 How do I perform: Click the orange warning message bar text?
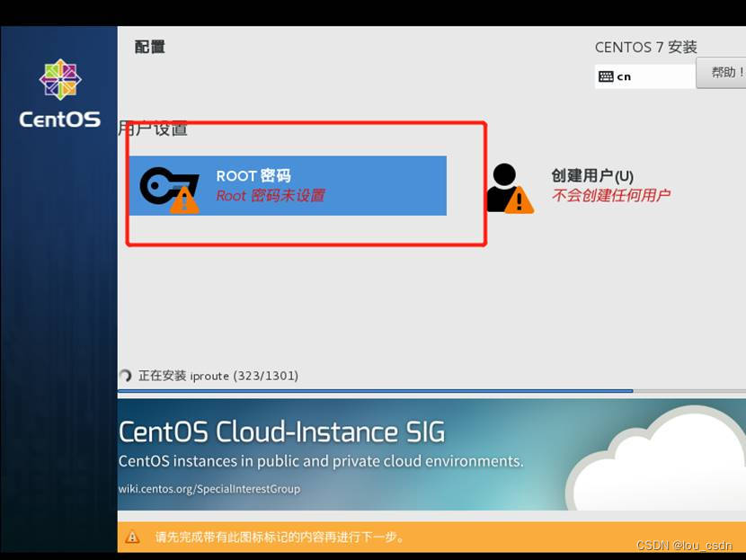(280, 538)
